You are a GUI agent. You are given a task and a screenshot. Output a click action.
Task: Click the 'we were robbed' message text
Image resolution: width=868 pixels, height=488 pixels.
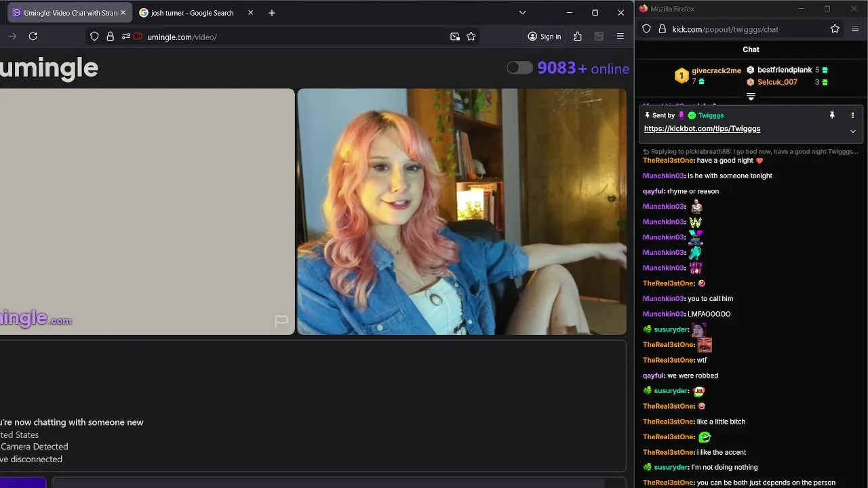pyautogui.click(x=692, y=375)
